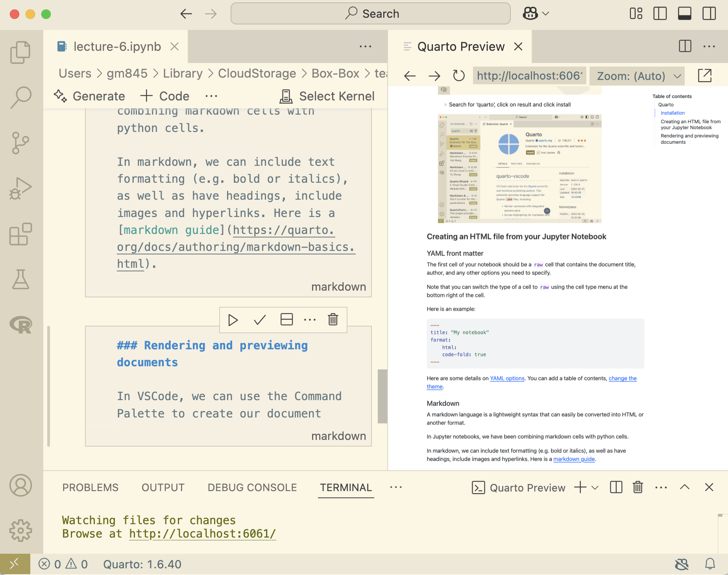
Task: Toggle the bottom panel visibility
Action: (x=685, y=13)
